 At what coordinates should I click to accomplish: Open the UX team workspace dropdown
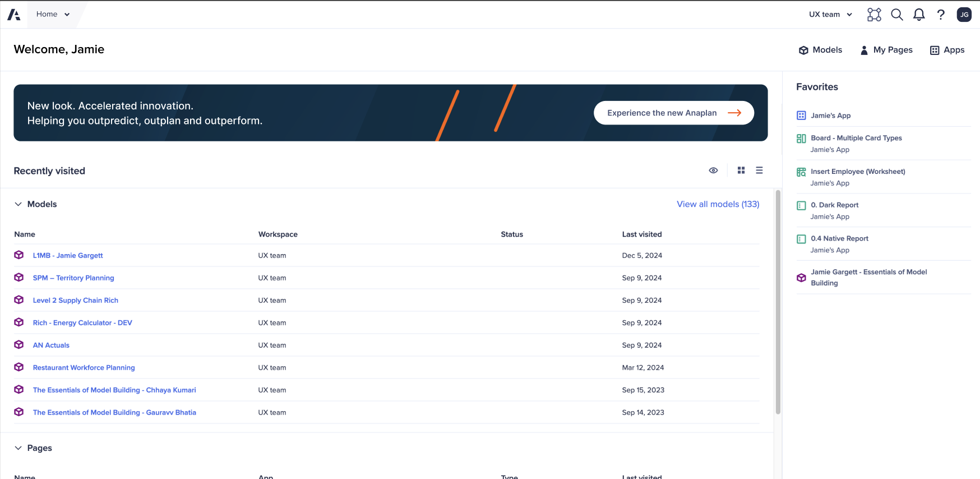831,15
